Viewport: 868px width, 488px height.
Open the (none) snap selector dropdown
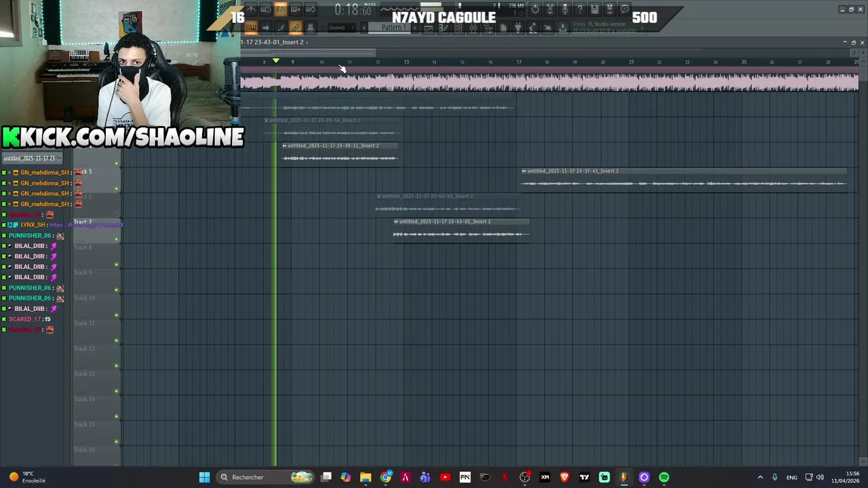pos(342,28)
